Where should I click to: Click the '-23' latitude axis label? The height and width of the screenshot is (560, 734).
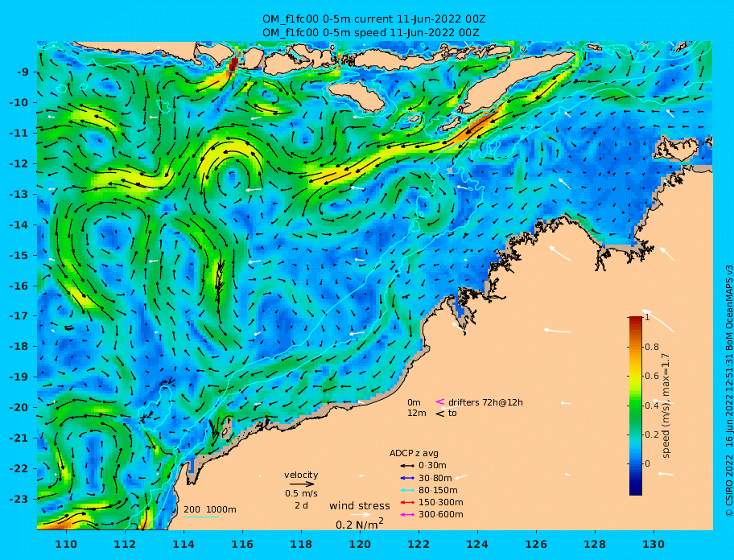point(19,499)
